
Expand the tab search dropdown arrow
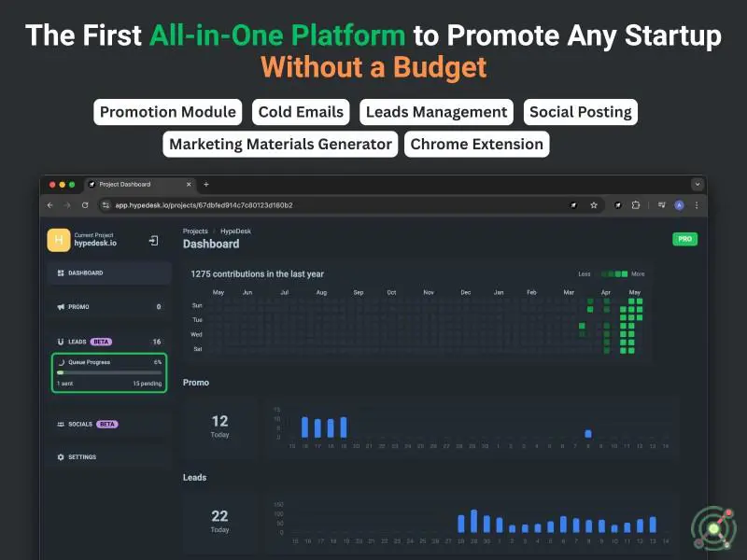click(x=697, y=185)
